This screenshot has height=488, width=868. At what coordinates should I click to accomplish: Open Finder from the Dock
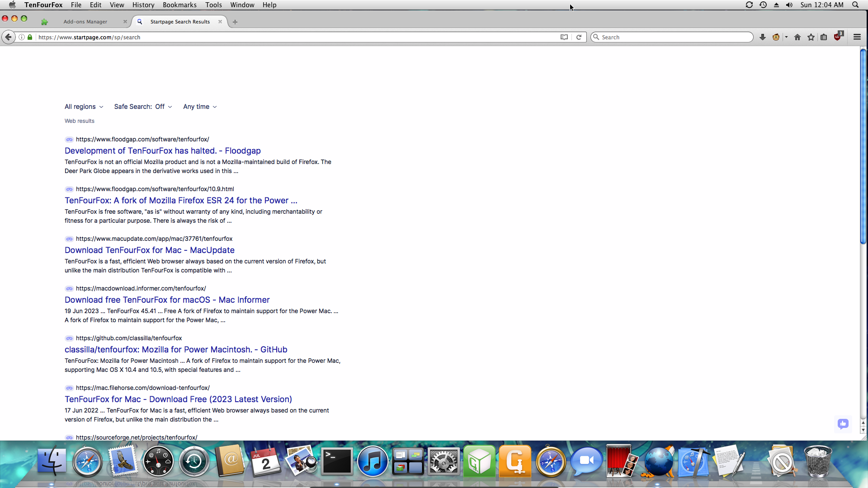coord(52,461)
